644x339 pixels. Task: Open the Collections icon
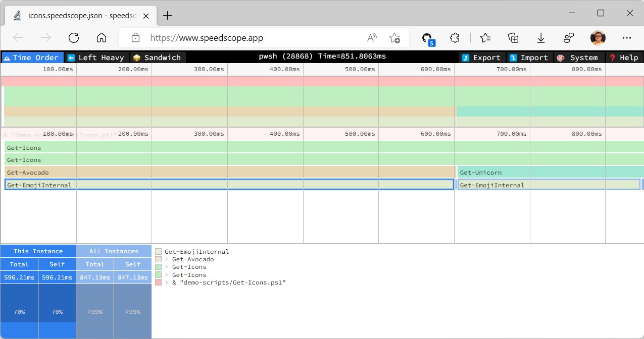point(513,38)
